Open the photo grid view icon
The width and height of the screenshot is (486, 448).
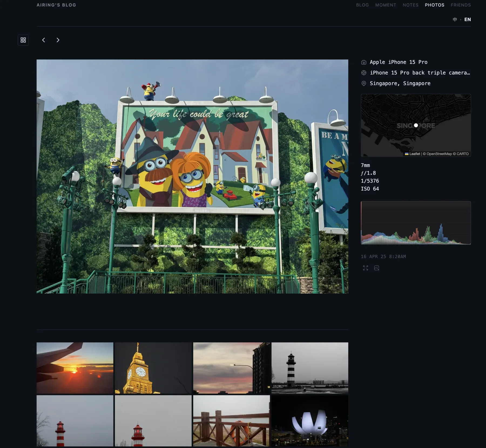(23, 40)
